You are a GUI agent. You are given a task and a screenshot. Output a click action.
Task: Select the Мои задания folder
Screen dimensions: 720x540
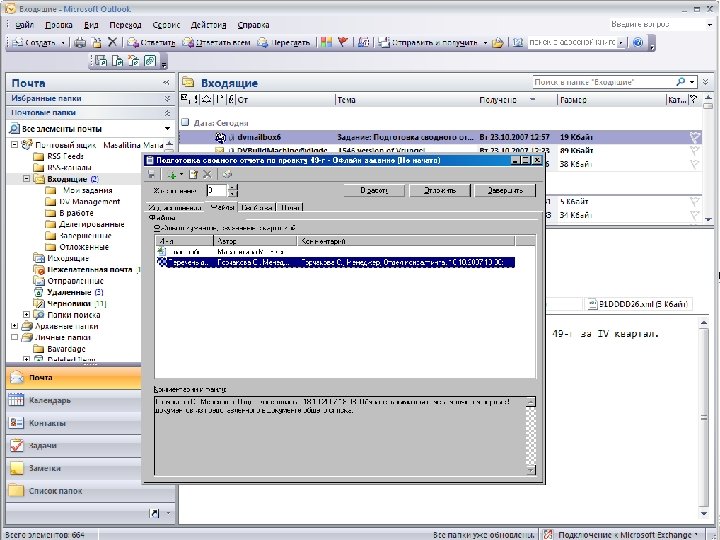coord(87,190)
